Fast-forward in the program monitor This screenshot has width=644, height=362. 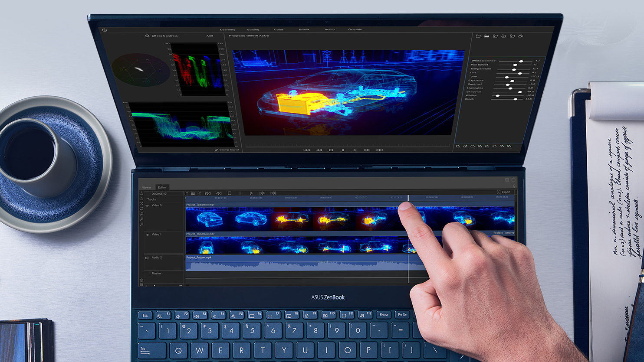tap(367, 150)
